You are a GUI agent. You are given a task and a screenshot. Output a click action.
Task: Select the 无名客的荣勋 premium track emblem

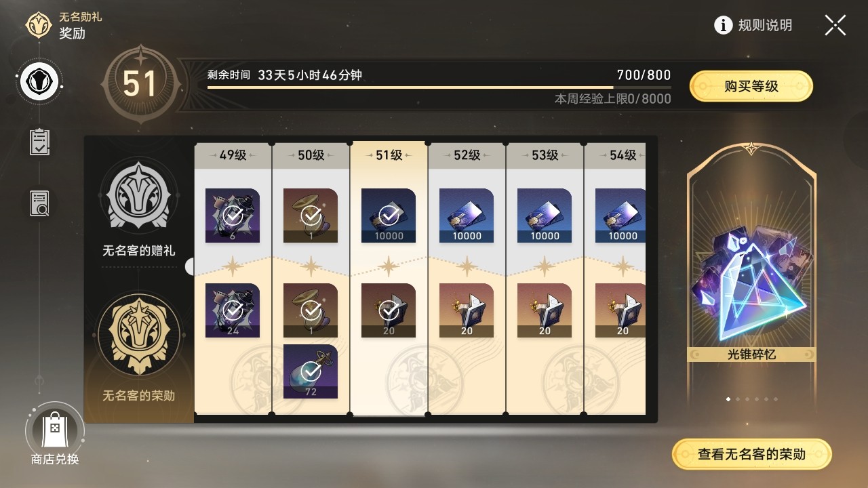click(x=139, y=333)
